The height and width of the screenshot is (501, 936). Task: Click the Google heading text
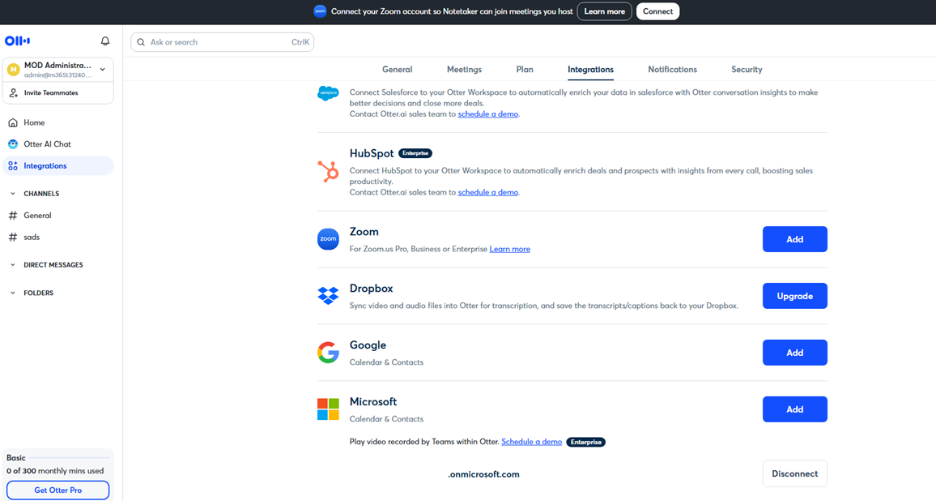coord(368,345)
